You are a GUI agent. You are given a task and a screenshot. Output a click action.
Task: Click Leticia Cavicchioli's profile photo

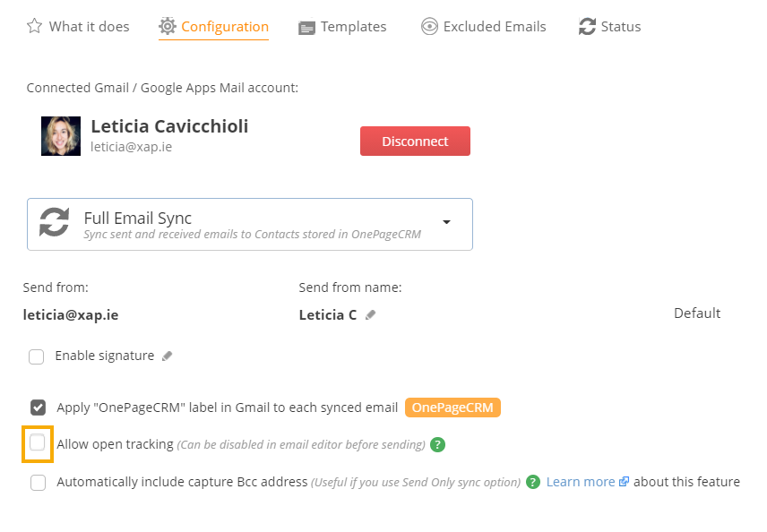[61, 136]
